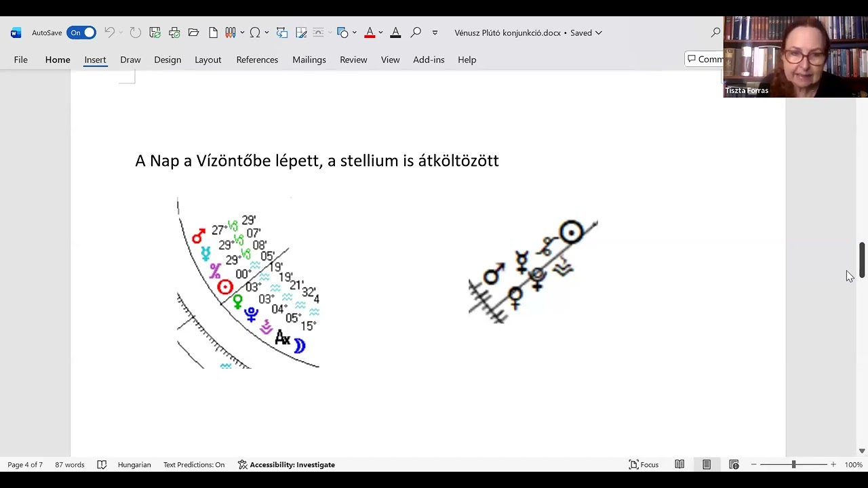Click Accessibility: Investigate status item
868x488 pixels.
(x=286, y=464)
